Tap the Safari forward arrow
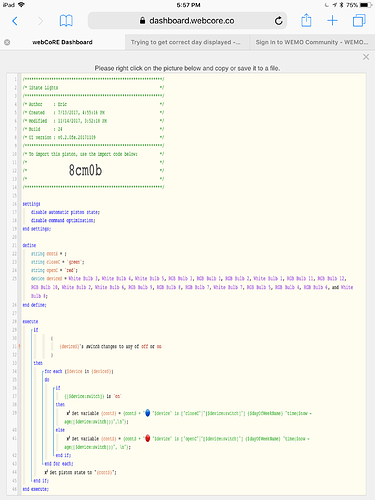Screen dimensions: 375x500 pos(40,21)
